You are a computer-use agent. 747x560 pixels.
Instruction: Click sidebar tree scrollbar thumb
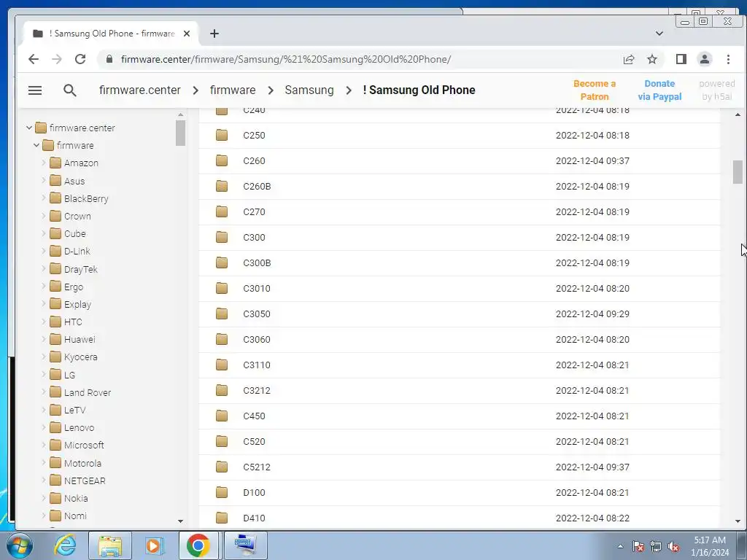click(180, 133)
